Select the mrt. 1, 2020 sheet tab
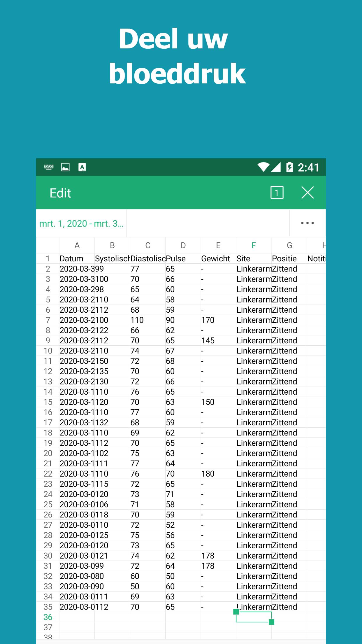This screenshot has width=362, height=644. click(81, 223)
